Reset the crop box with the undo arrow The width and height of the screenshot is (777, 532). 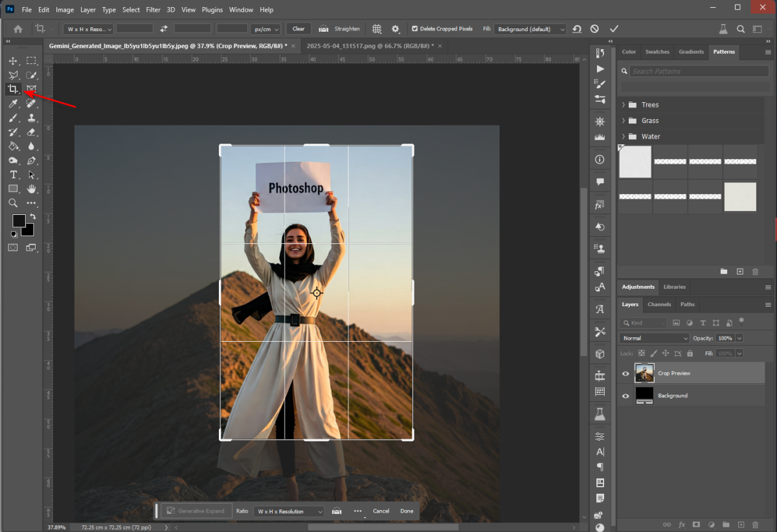pos(577,28)
